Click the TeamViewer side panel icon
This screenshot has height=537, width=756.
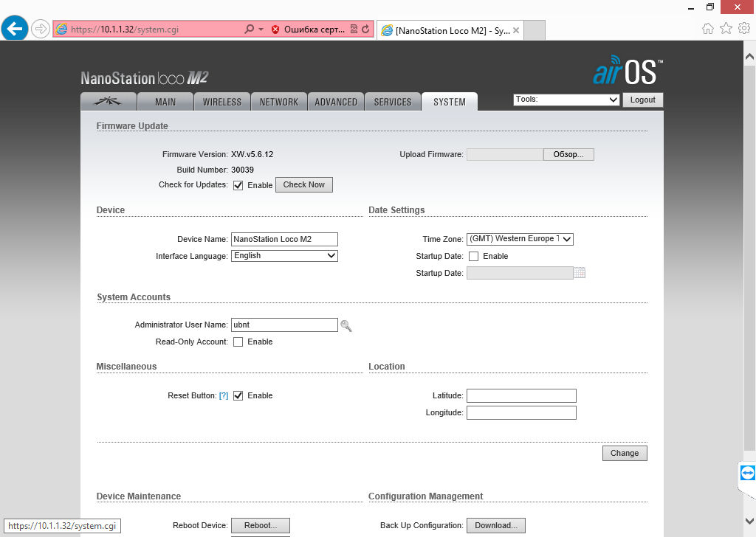tap(747, 473)
